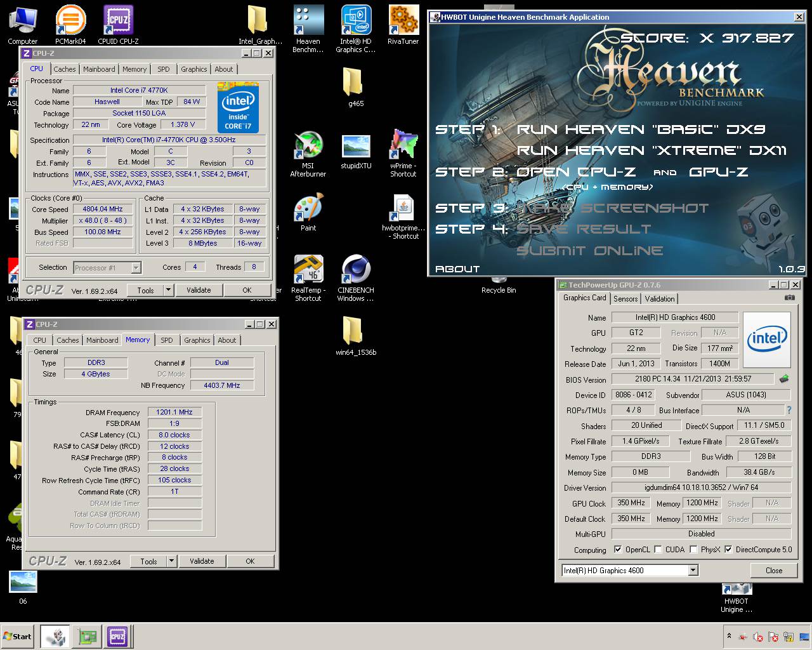Viewport: 812px width, 650px height.
Task: Show hidden system tray icons
Action: point(729,636)
